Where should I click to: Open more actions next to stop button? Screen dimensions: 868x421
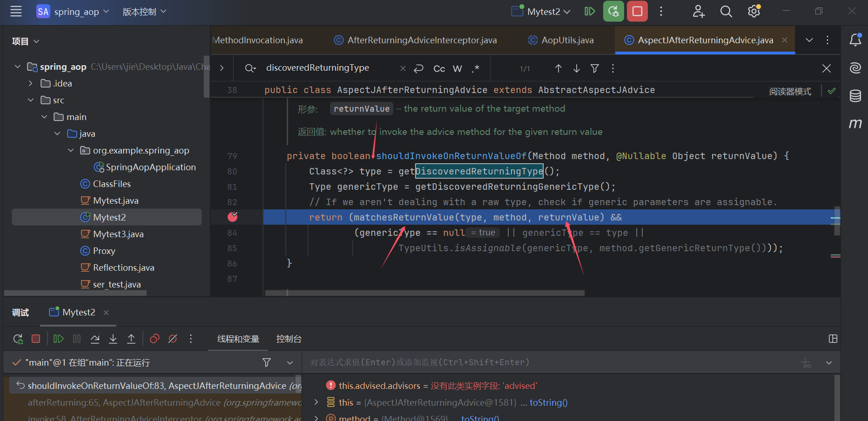(x=661, y=11)
